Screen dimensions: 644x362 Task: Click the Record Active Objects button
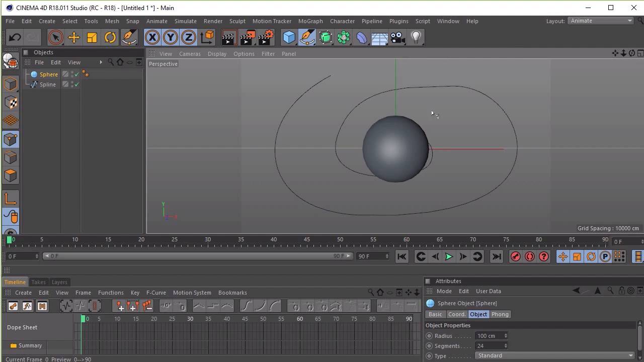[x=515, y=256]
